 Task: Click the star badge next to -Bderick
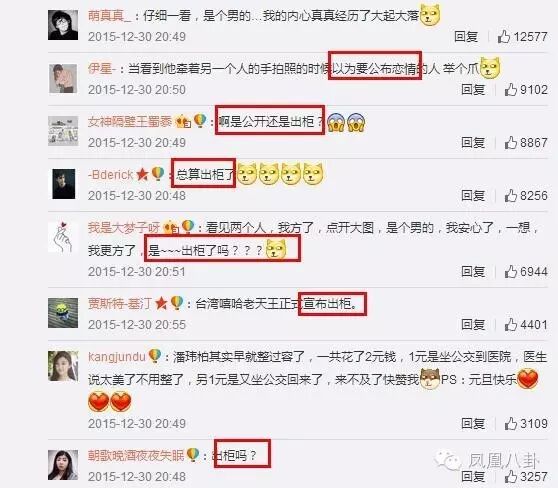(x=142, y=174)
